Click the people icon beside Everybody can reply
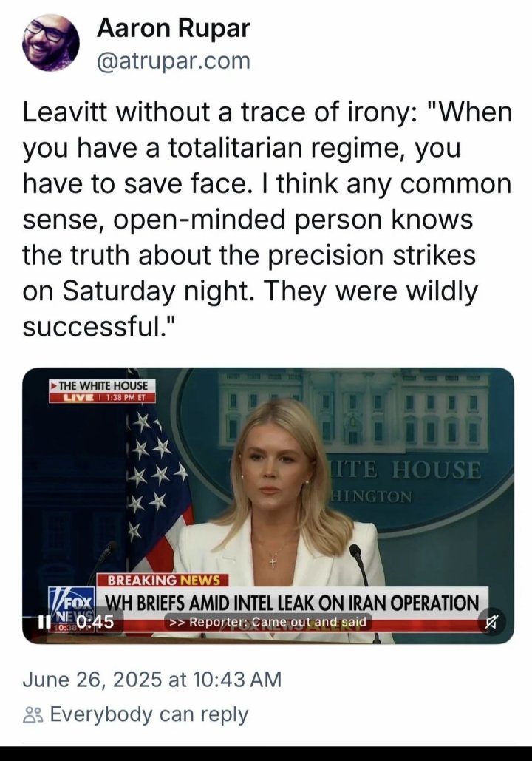This screenshot has height=761, width=532. (x=33, y=715)
